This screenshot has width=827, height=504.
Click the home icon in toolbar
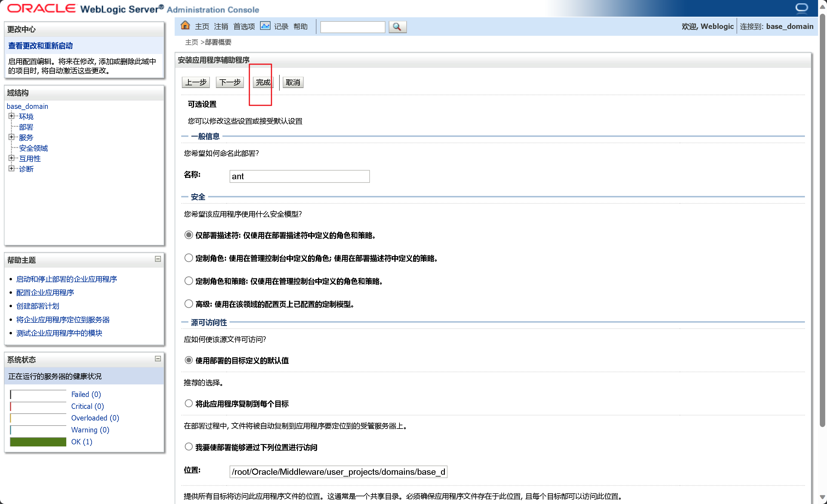tap(185, 26)
